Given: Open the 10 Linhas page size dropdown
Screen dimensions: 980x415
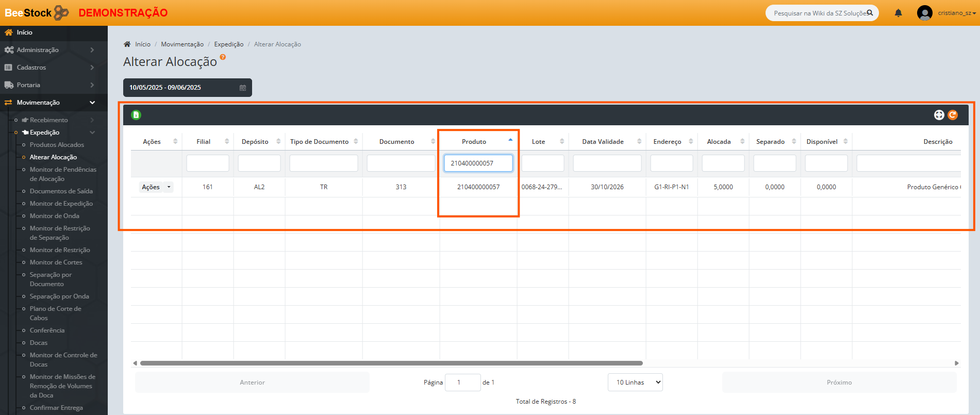Looking at the screenshot, I should [635, 383].
